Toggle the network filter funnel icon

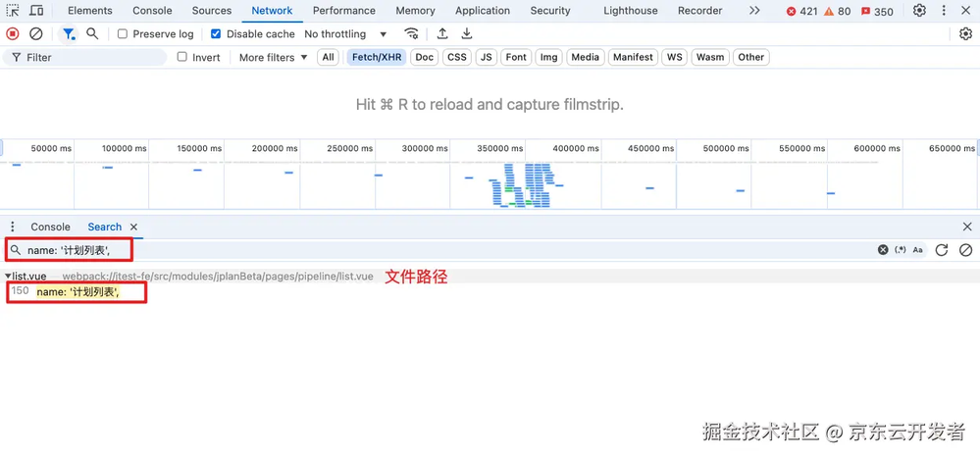(68, 33)
